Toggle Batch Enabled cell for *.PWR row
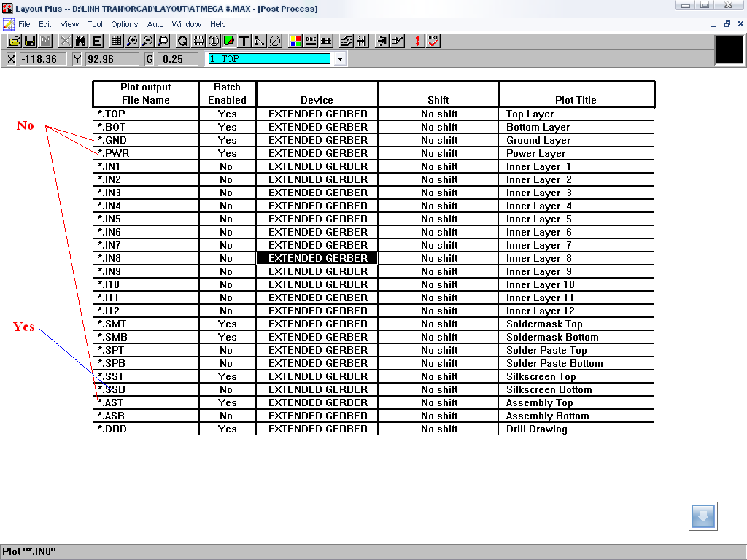This screenshot has width=747, height=560. [x=228, y=153]
